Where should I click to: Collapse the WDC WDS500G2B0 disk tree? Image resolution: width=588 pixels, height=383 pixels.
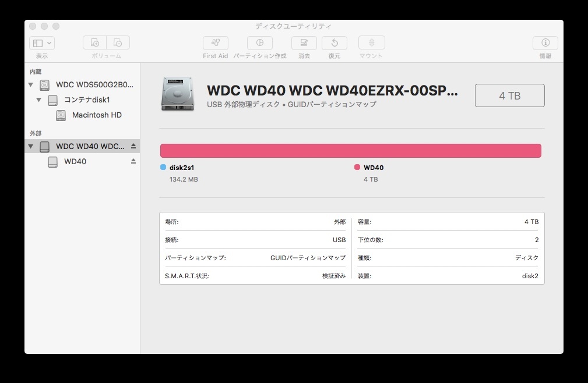(x=30, y=84)
